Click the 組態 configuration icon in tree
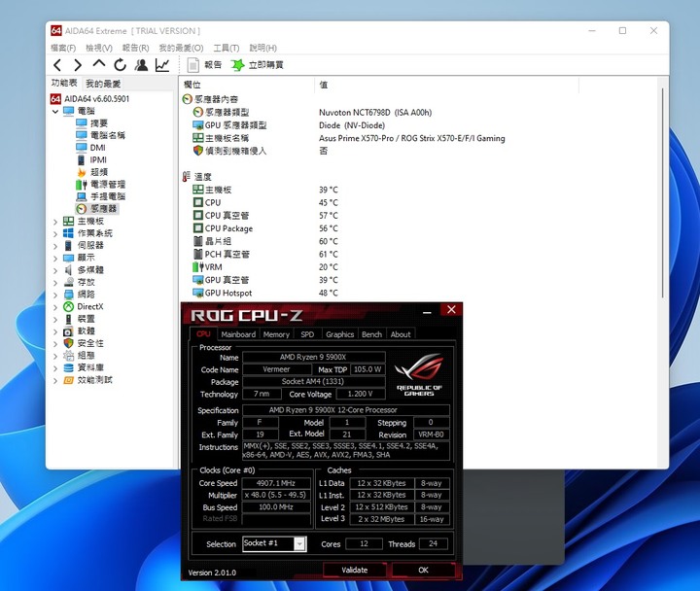Viewport: 700px width, 591px height. [x=68, y=356]
